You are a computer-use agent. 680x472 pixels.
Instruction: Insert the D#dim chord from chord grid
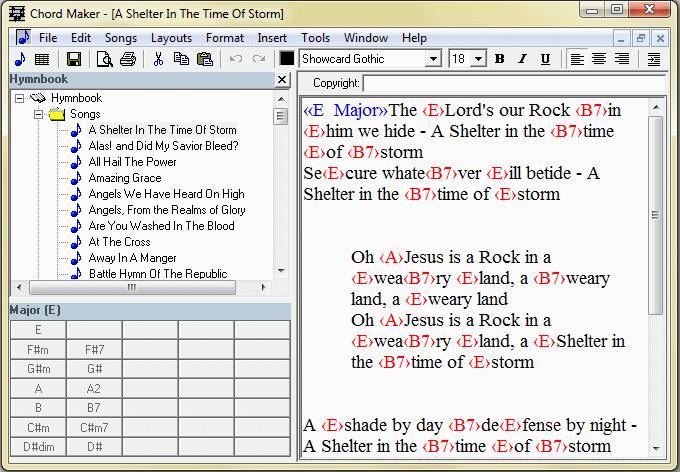click(38, 447)
